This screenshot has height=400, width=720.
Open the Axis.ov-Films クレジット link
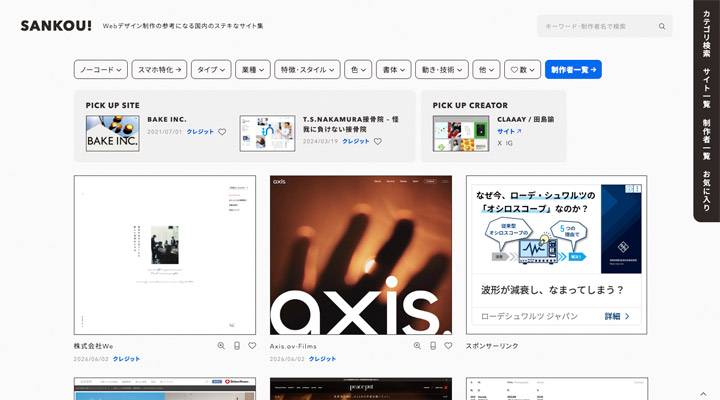coord(322,359)
